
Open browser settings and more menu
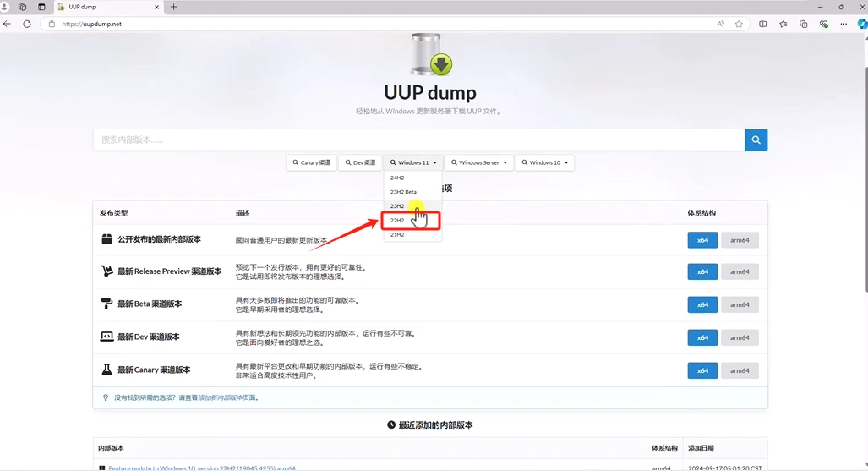pyautogui.click(x=843, y=24)
